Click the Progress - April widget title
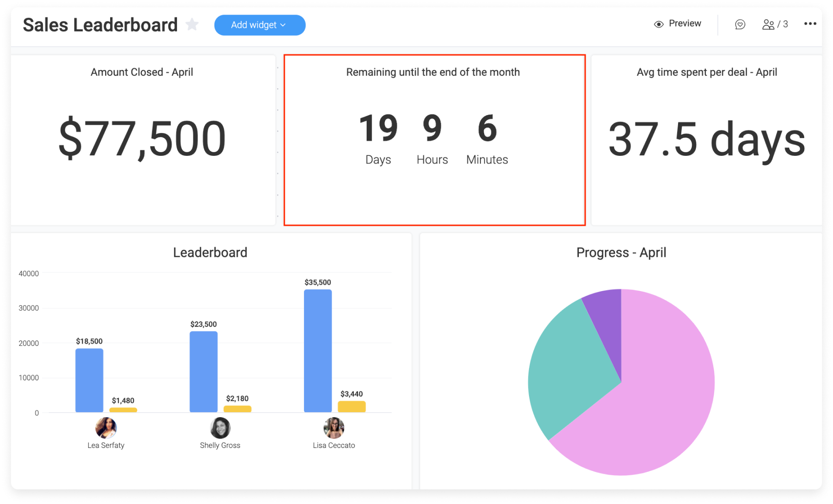833x504 pixels. click(622, 252)
